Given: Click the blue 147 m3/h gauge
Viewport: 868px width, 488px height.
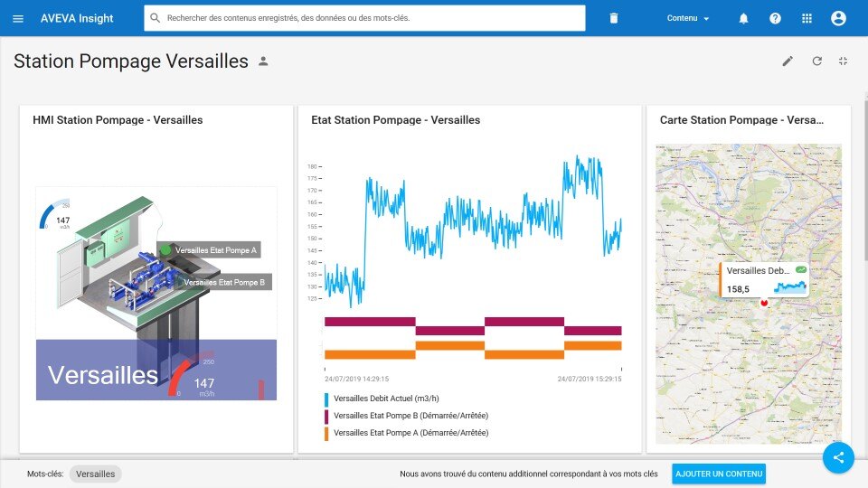Looking at the screenshot, I should pos(55,215).
